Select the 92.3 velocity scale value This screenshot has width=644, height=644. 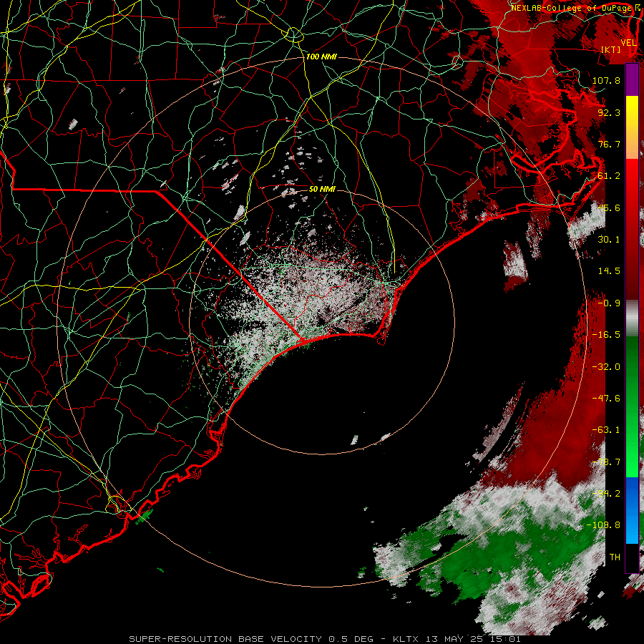(x=609, y=112)
